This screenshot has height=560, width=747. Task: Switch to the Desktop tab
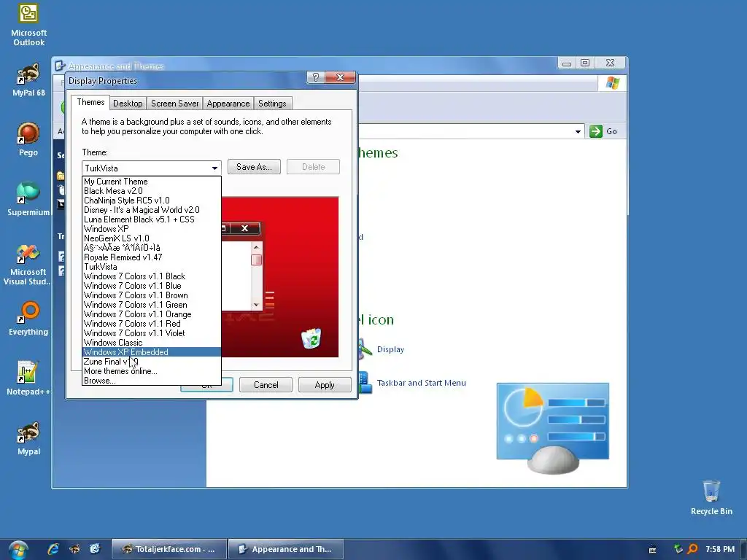(x=128, y=104)
